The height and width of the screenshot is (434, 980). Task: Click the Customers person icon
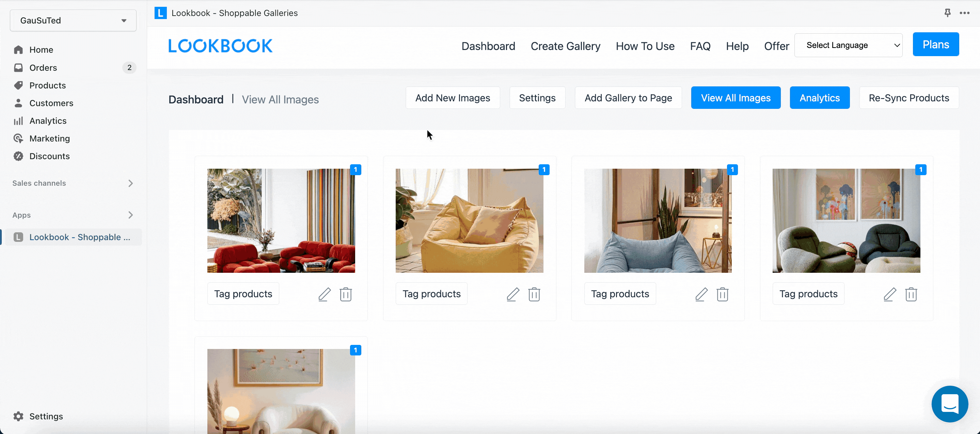(18, 103)
